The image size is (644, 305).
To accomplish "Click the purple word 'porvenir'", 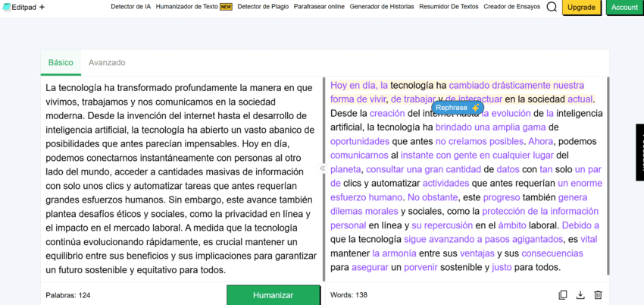I will (x=420, y=267).
